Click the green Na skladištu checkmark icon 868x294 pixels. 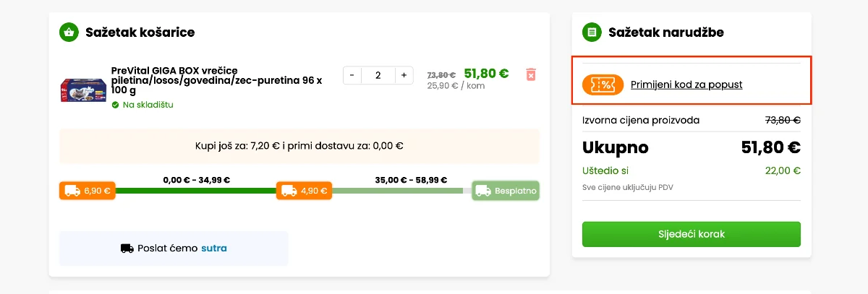tap(115, 105)
